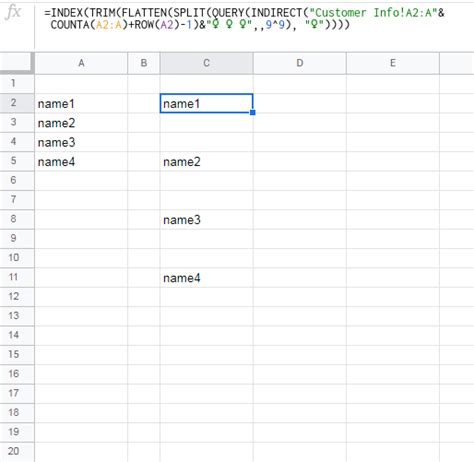Select column B header
This screenshot has height=462, width=474.
tap(144, 63)
